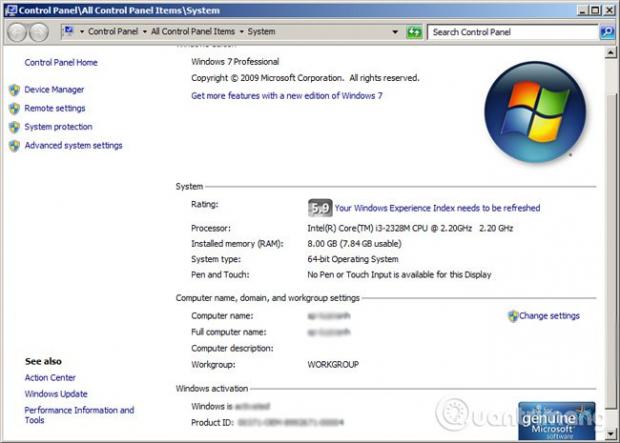Click the Advanced system settings shield icon
Viewport: 620px width, 443px height.
click(x=14, y=146)
